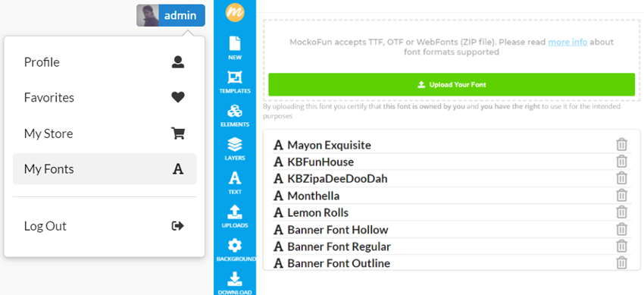This screenshot has height=295, width=644.
Task: Delete the Mayon Exquisite font
Action: pyautogui.click(x=622, y=145)
